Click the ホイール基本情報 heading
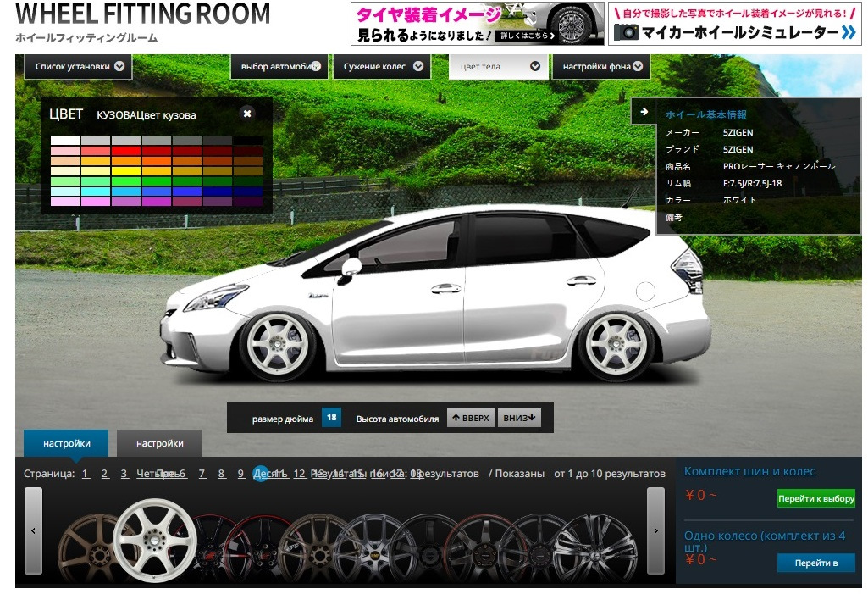 (x=705, y=114)
